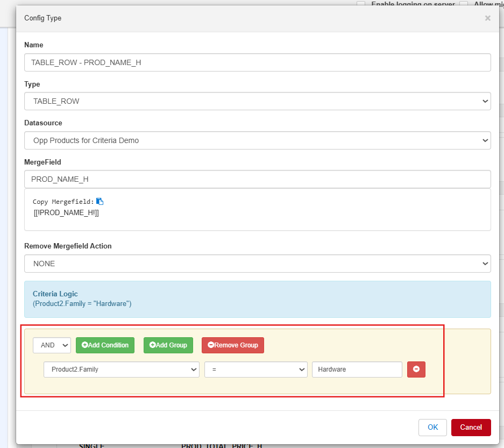Toggle Enable logging on server checkbox behind dialog

(361, 4)
